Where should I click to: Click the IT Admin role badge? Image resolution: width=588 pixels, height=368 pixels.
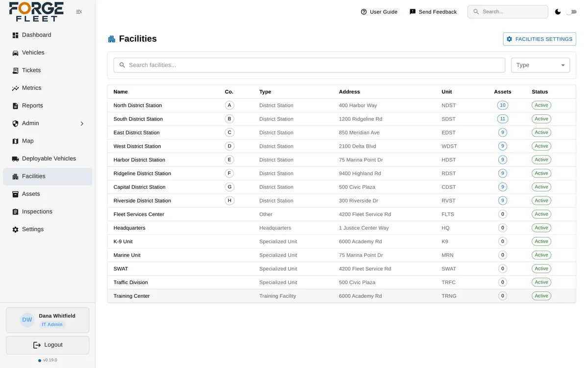(x=52, y=324)
